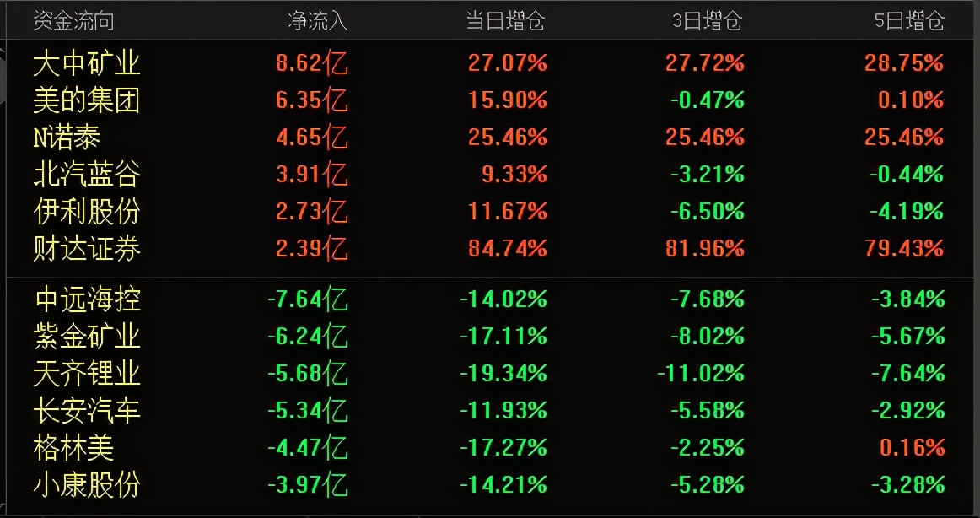Select 美的集团 stock name

[87, 101]
